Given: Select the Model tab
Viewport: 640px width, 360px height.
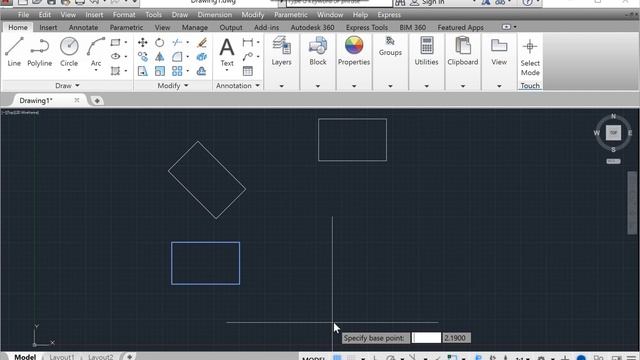Looking at the screenshot, I should pos(25,357).
